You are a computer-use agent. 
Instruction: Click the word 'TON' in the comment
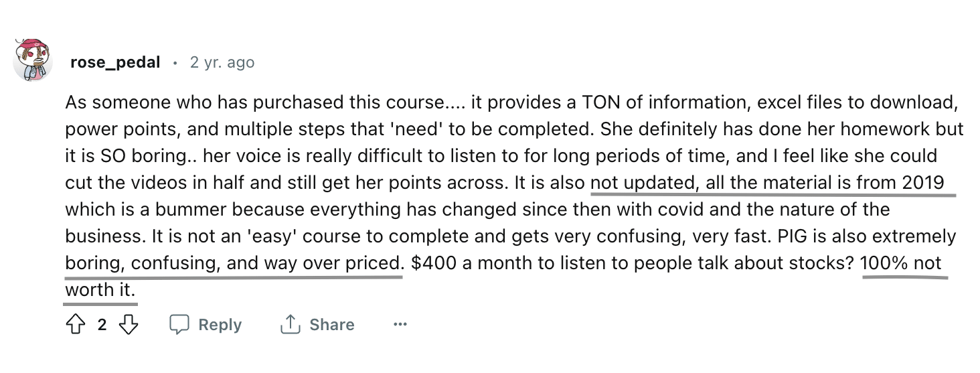[x=601, y=102]
